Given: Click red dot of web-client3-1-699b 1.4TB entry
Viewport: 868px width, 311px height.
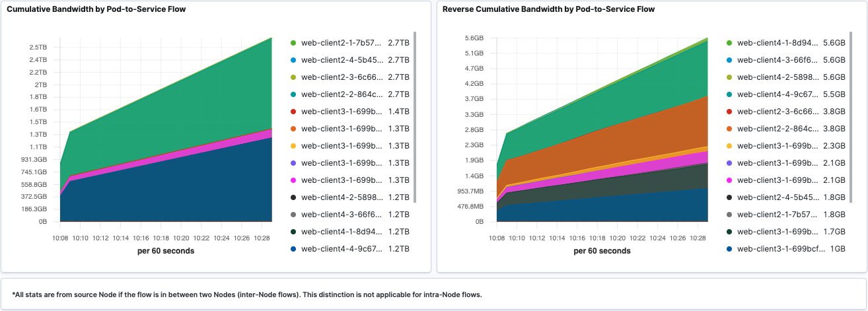Looking at the screenshot, I should coord(293,112).
